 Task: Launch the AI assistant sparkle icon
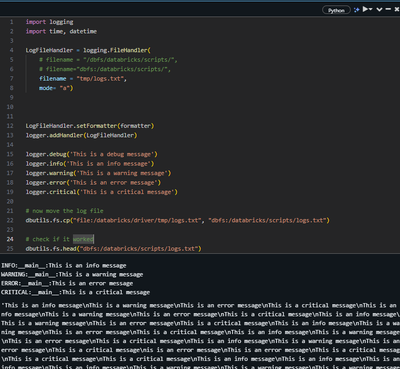click(x=356, y=10)
